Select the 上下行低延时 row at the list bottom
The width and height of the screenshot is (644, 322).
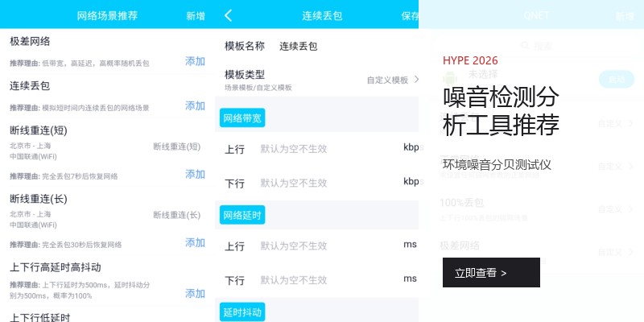coord(40,317)
